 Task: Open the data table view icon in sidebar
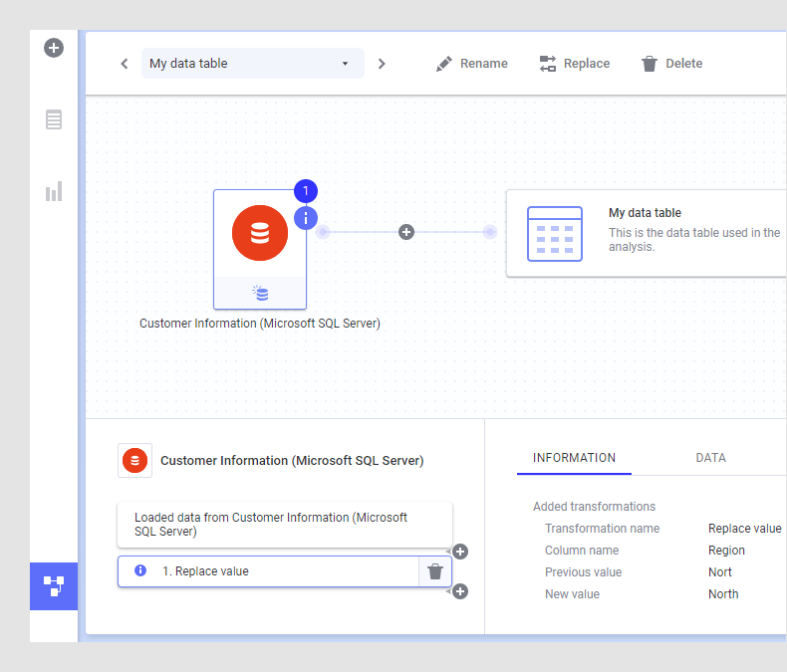coord(54,119)
